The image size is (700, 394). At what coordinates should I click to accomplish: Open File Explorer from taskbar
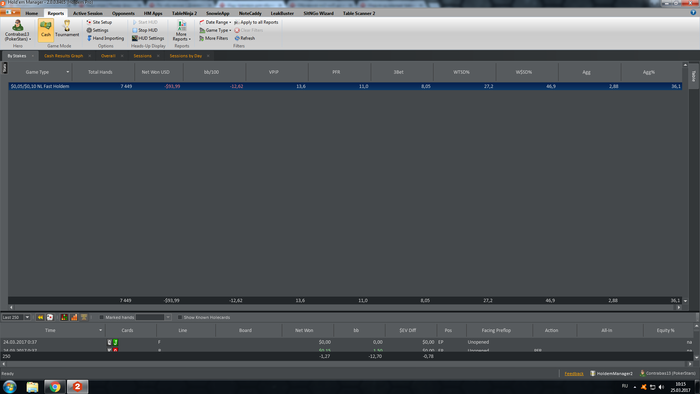(x=32, y=387)
